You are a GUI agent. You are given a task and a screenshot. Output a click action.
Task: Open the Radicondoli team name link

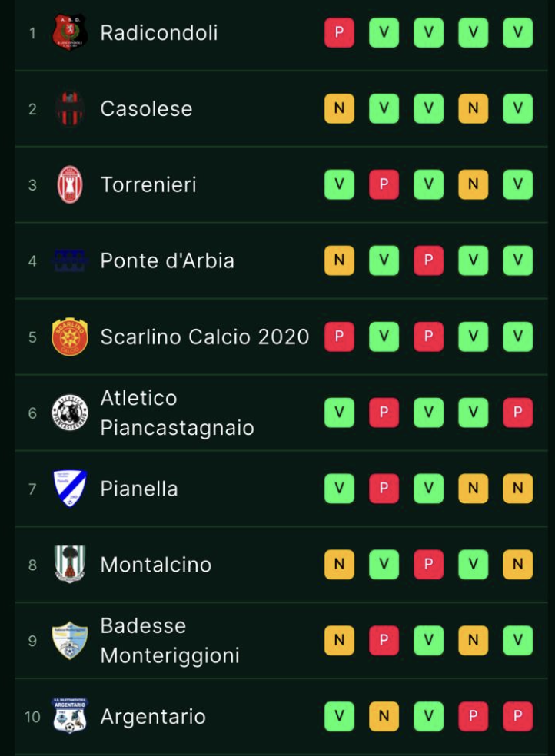click(x=159, y=33)
